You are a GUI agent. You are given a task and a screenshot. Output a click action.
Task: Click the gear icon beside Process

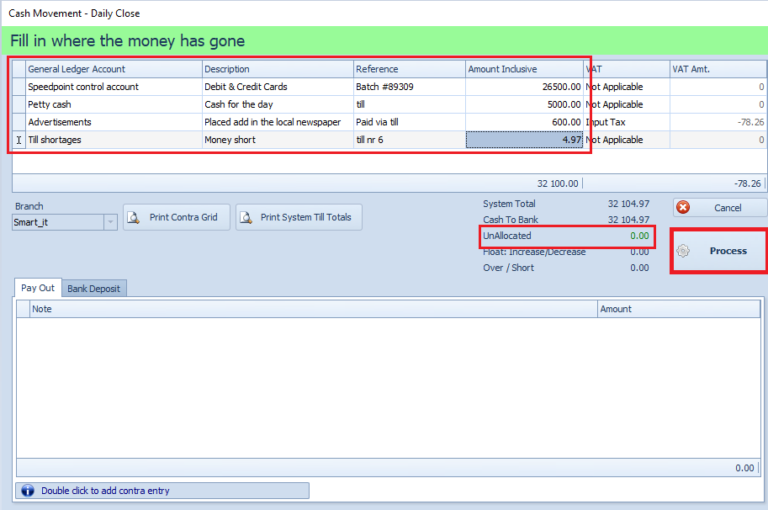(683, 251)
